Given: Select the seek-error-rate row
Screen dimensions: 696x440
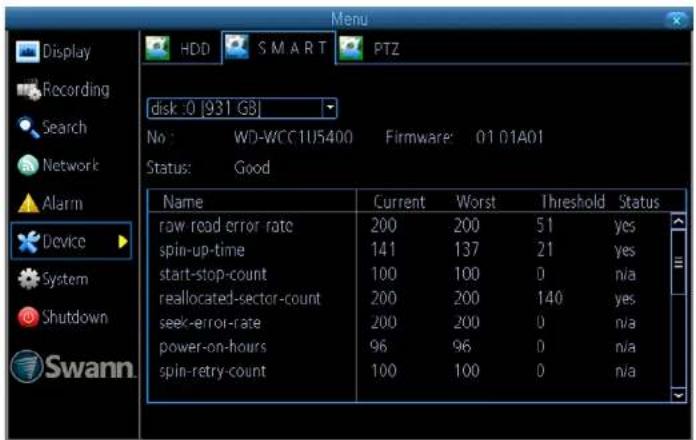Looking at the screenshot, I should [x=408, y=322].
